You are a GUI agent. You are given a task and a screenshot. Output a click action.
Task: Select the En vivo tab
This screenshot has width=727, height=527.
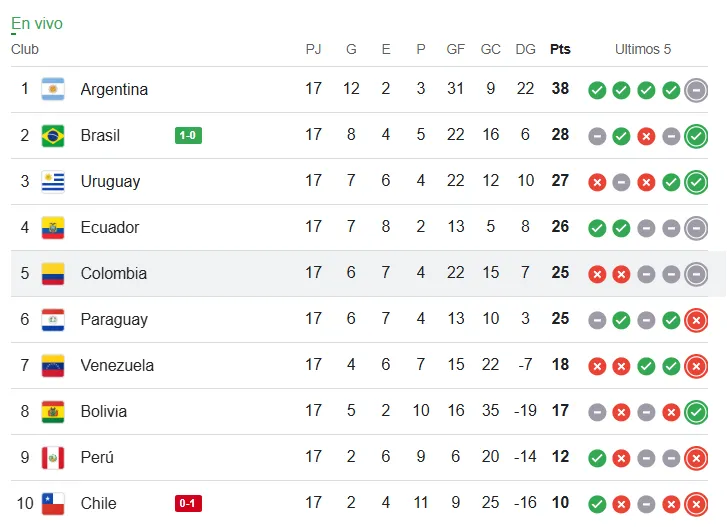(37, 24)
